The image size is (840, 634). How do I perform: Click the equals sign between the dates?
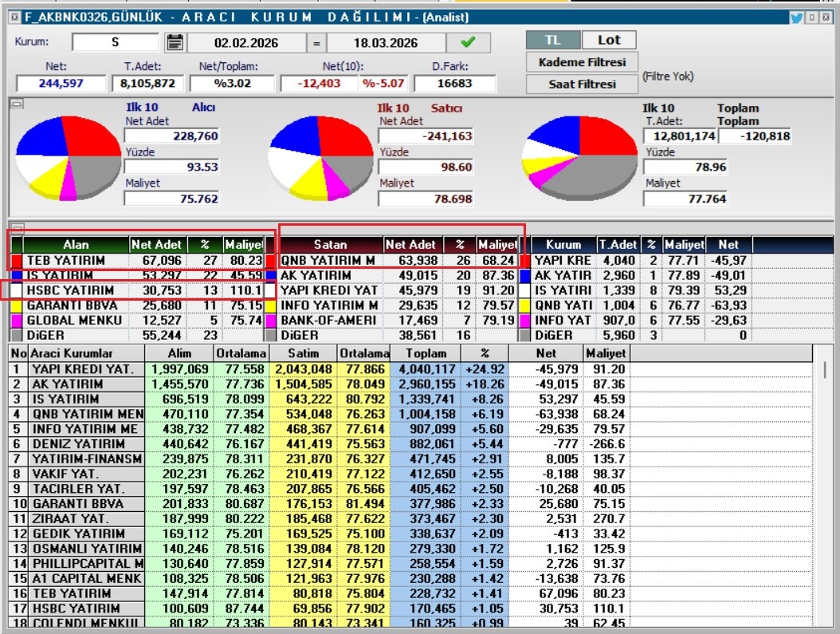tap(316, 43)
